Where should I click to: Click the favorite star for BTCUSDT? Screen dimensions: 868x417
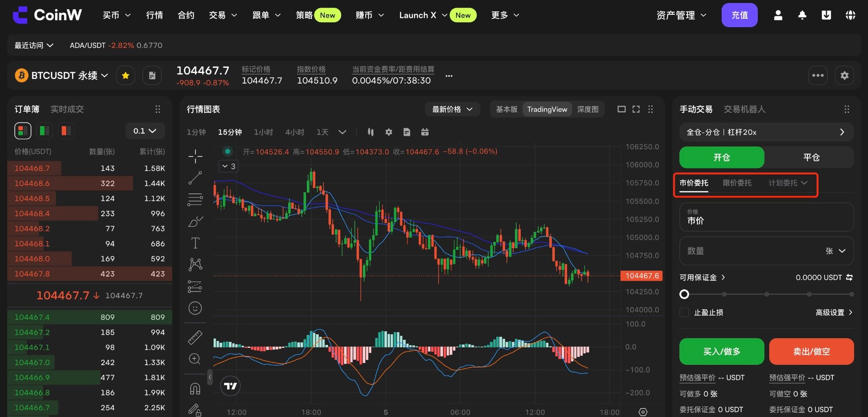point(125,76)
